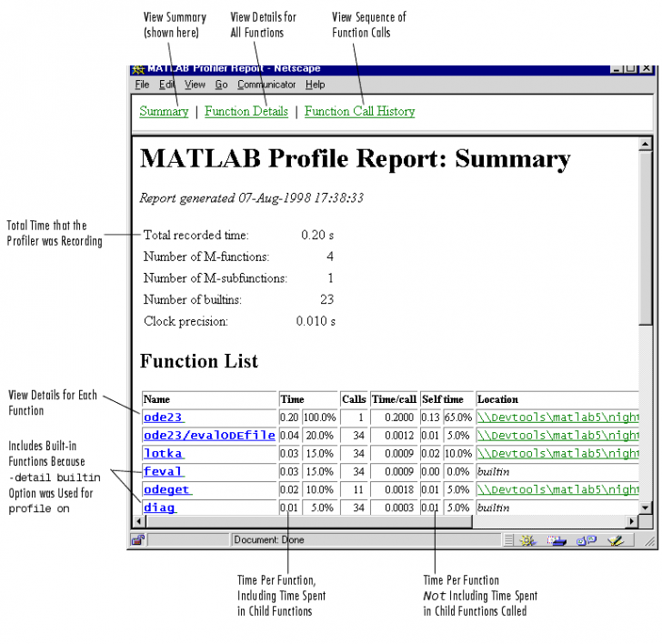Open the Go menu
662x644 pixels.
[221, 85]
